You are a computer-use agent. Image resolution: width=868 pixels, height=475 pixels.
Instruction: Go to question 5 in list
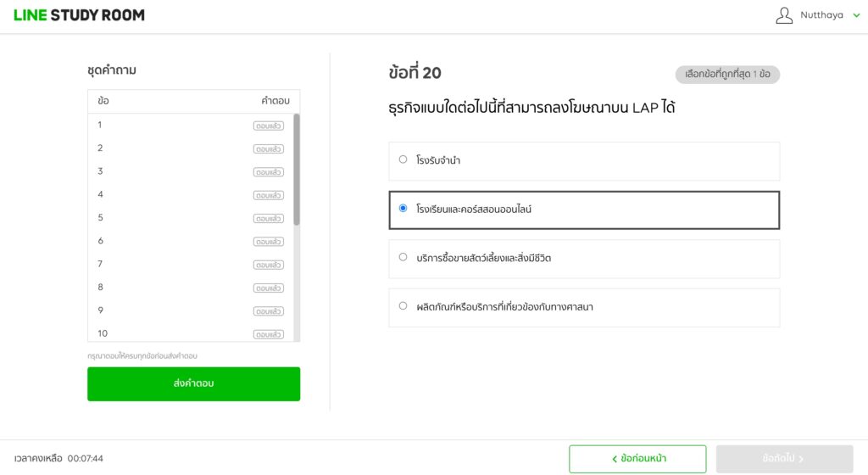click(100, 218)
